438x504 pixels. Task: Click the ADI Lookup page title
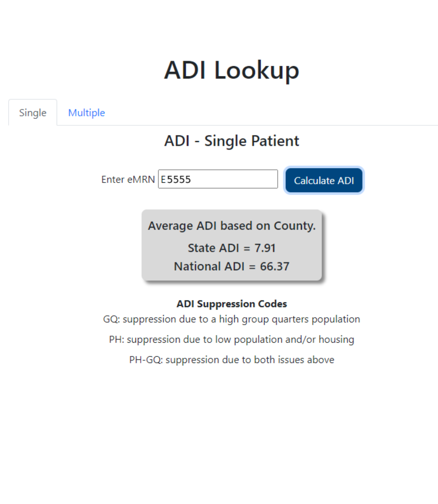point(232,70)
